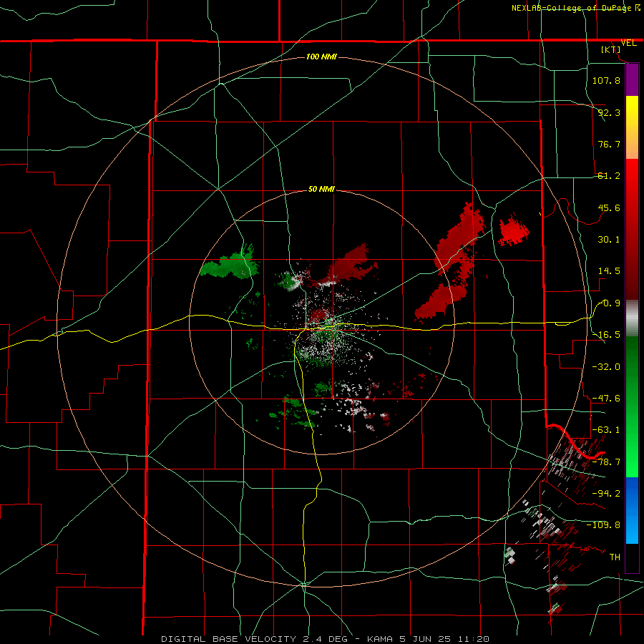Screen dimensions: 644x644
Task: Select the 45.6 scale label
Action: (609, 208)
